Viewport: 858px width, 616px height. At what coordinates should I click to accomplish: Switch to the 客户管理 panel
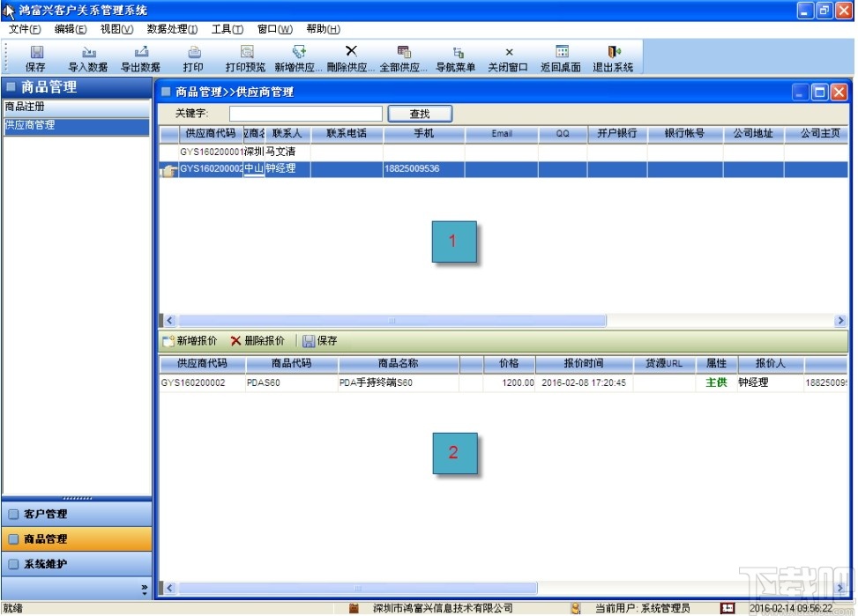(x=77, y=515)
